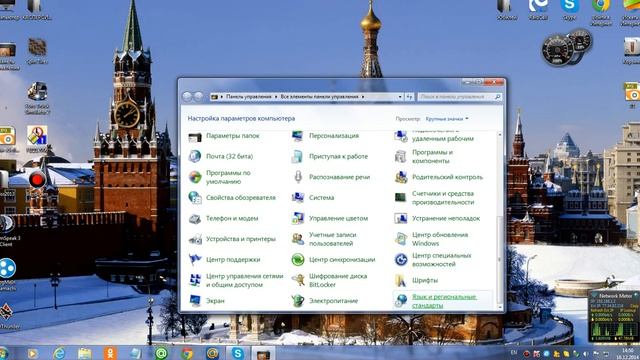This screenshot has width=640, height=360.
Task: Go forward with the Forward navigation button
Action: click(x=198, y=97)
